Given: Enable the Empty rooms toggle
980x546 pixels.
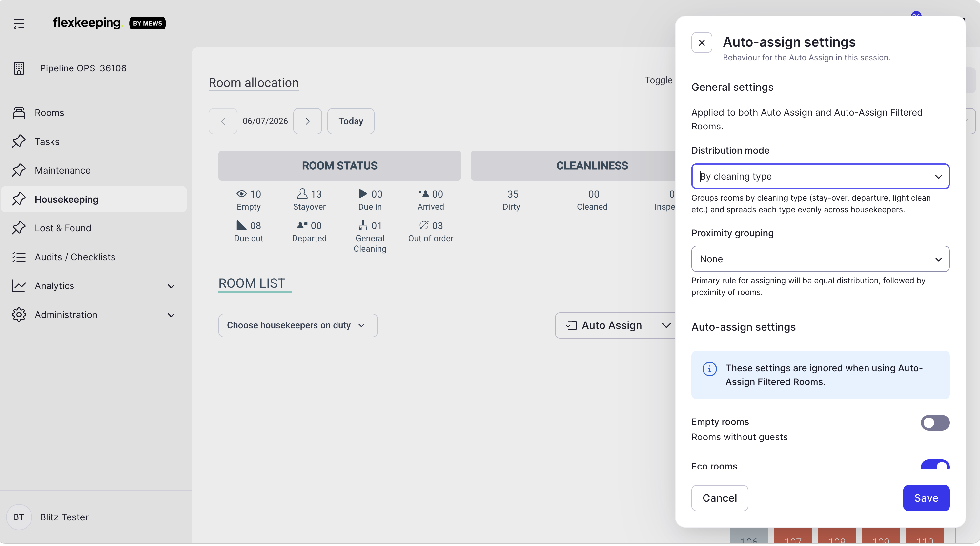Looking at the screenshot, I should [x=935, y=423].
